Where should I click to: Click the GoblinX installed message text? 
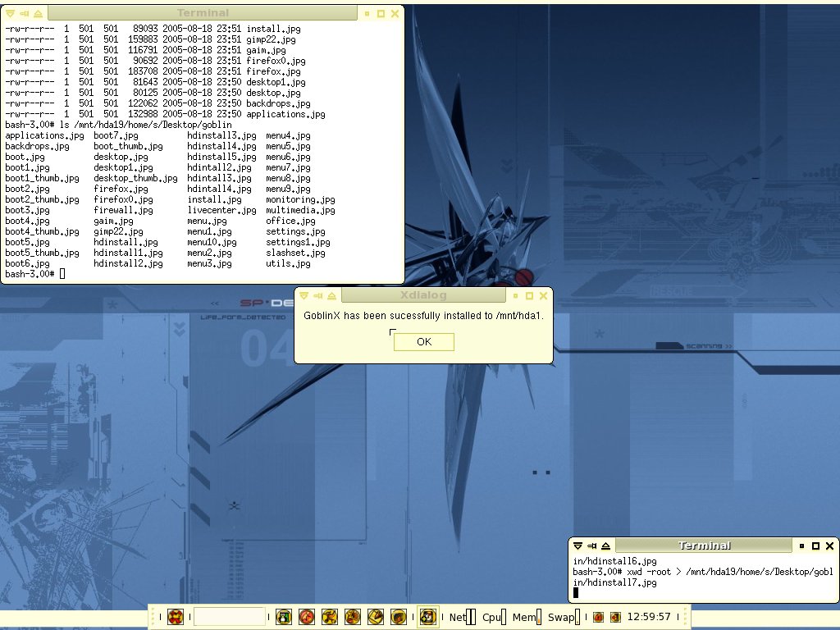tap(423, 316)
